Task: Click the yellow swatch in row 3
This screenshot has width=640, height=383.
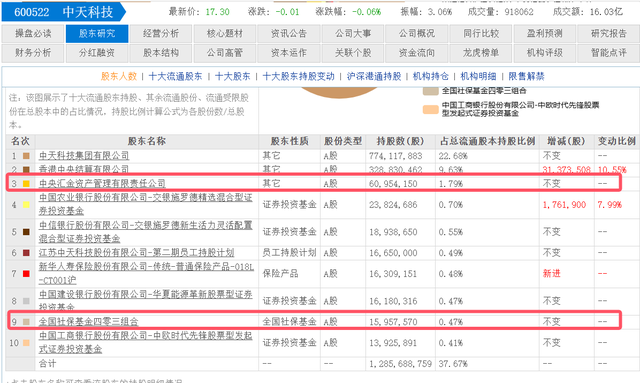Action: tap(26, 184)
